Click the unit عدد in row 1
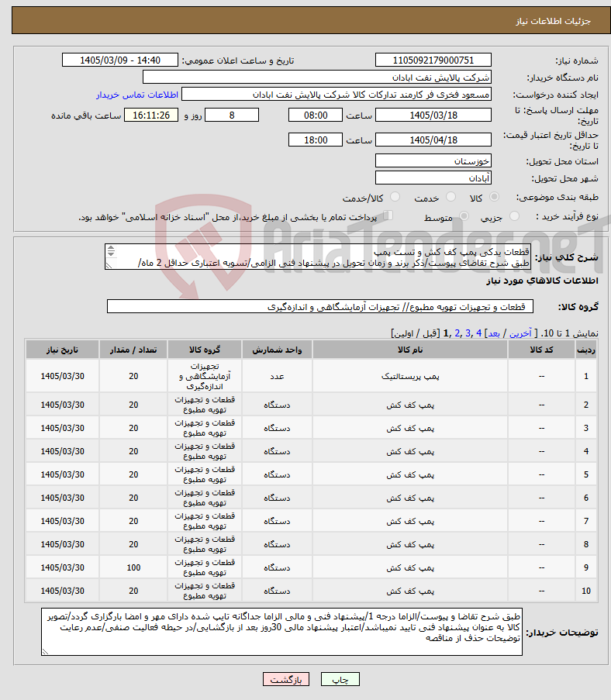The height and width of the screenshot is (700, 611). pyautogui.click(x=277, y=376)
